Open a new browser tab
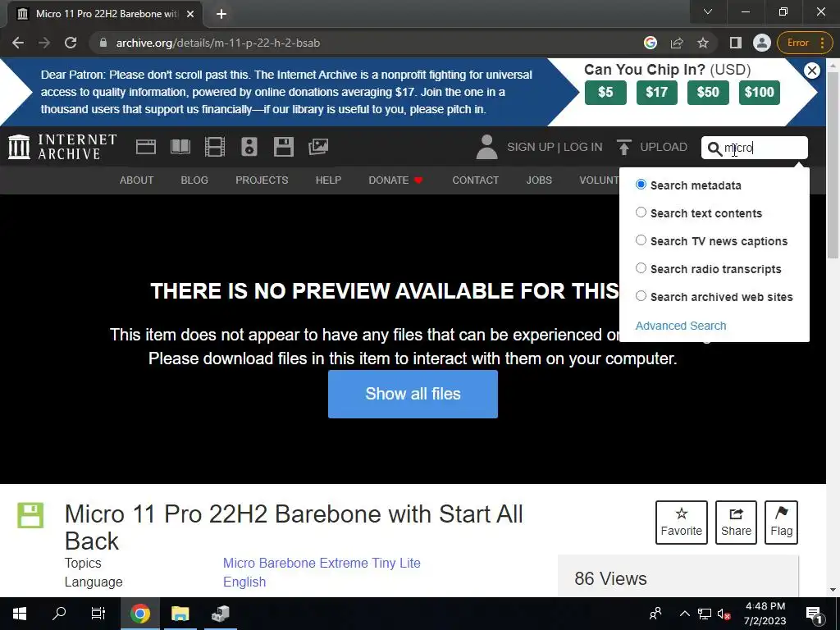 click(221, 14)
